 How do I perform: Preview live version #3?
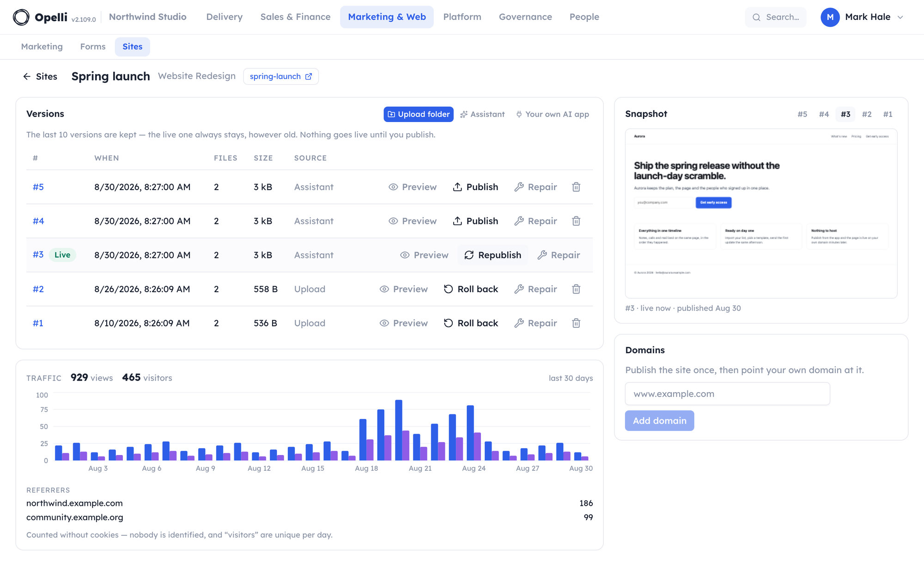point(424,255)
